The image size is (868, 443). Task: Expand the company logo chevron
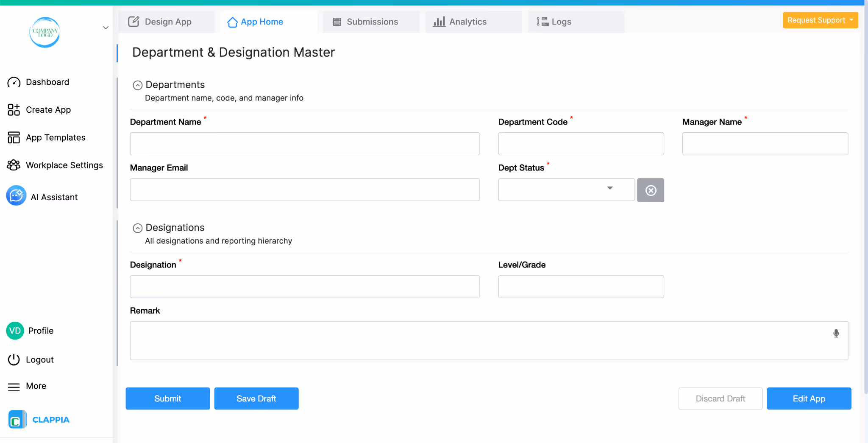105,27
